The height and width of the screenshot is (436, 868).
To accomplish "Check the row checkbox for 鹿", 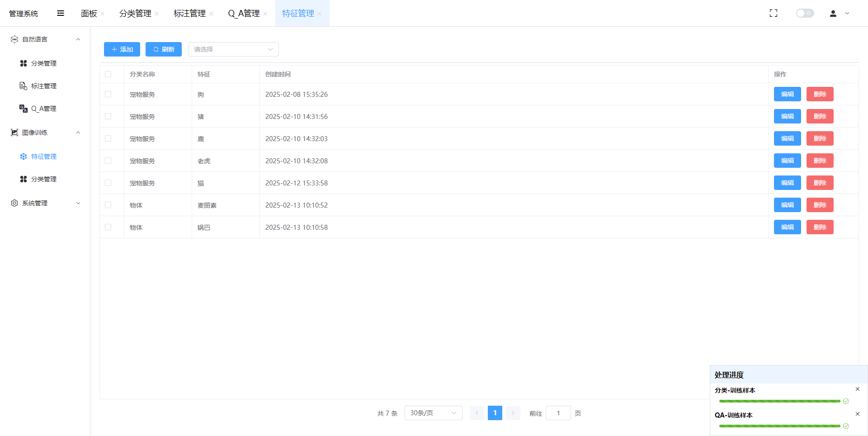I will pyautogui.click(x=108, y=138).
